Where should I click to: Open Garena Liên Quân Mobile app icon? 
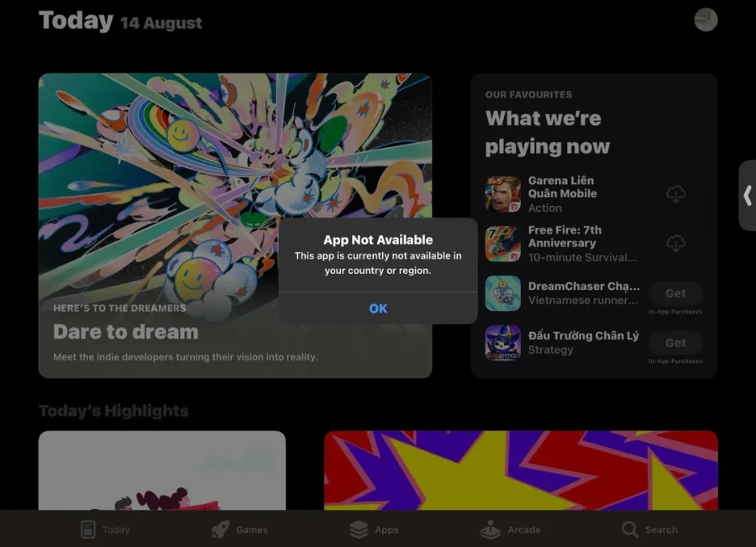click(x=503, y=194)
